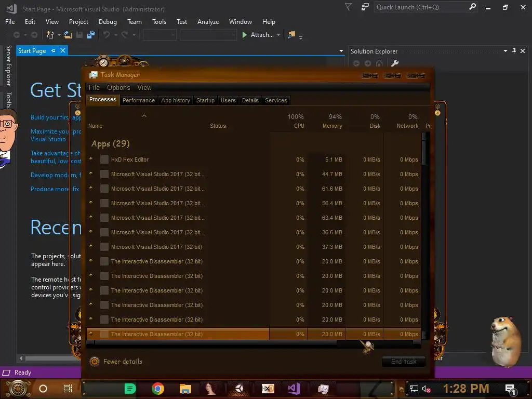Open the Task Manager Options menu
The height and width of the screenshot is (399, 532).
[118, 87]
